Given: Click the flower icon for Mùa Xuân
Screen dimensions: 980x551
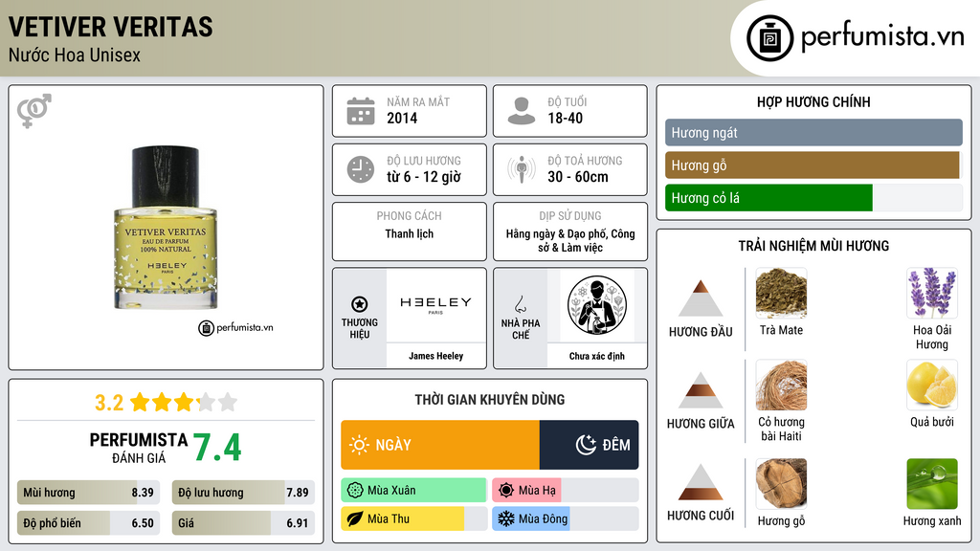Looking at the screenshot, I should (x=355, y=491).
